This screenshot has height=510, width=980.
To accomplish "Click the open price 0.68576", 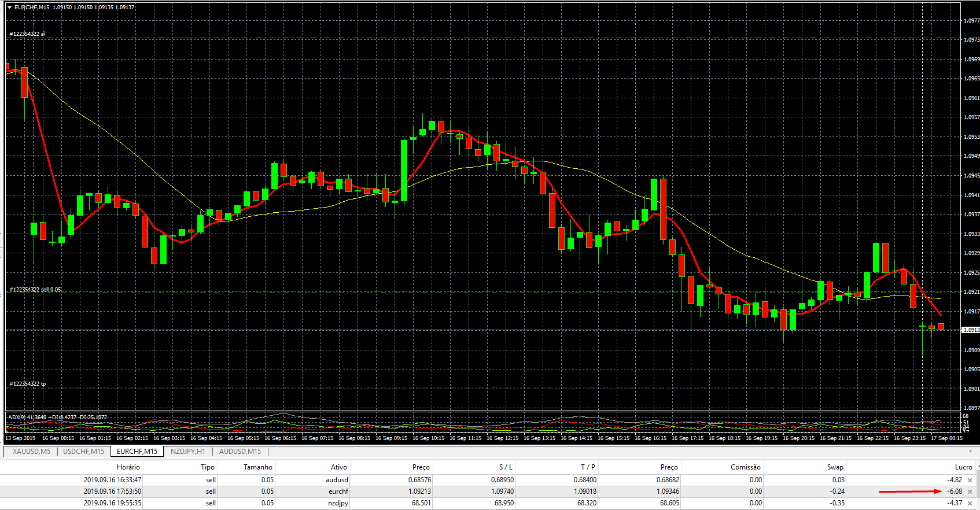I will [419, 480].
